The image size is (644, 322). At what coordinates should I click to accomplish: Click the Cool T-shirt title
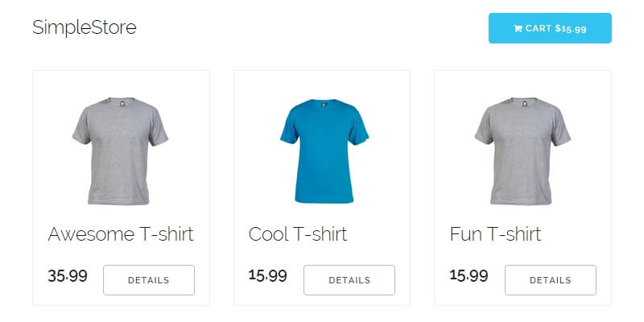[298, 234]
